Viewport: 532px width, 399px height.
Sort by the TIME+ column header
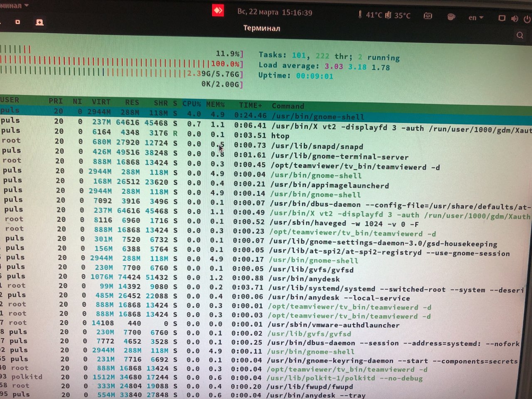click(x=251, y=105)
